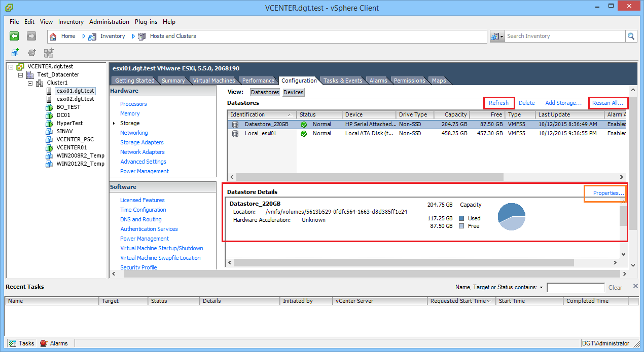Screen dimensions: 644x352
Task: Click the VCENTER.dgt.test server icon in tree
Action: tap(21, 66)
